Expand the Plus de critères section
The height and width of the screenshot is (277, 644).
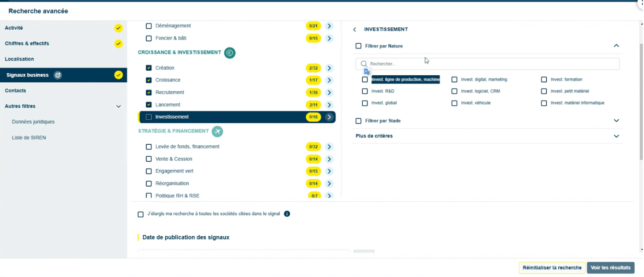[616, 136]
